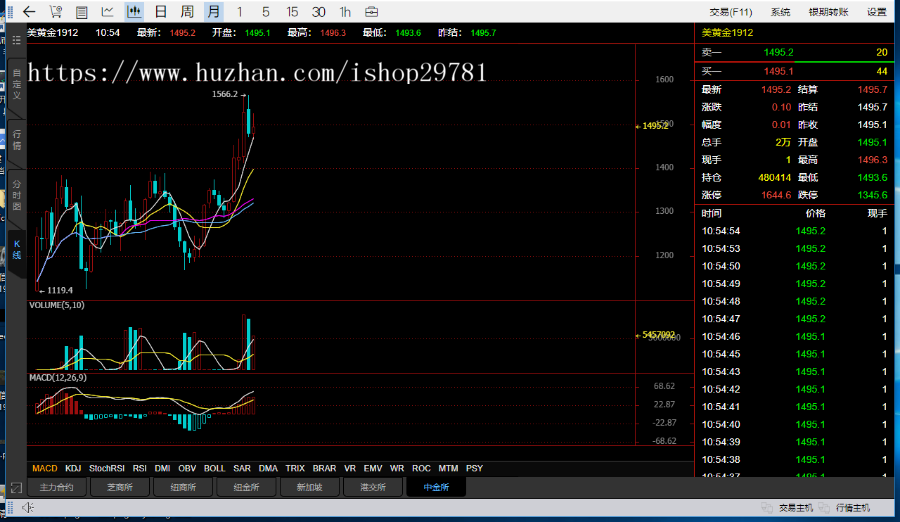Toggle the speaker sound icon
Screen dimensions: 900x522
[x=28, y=507]
